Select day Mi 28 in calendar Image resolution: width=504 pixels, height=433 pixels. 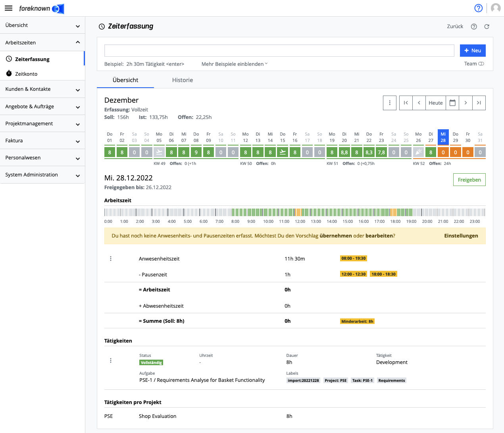click(443, 137)
